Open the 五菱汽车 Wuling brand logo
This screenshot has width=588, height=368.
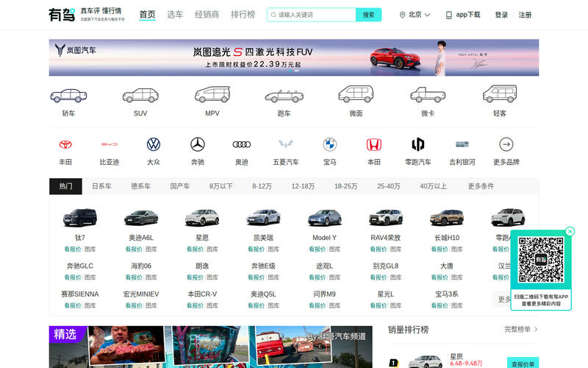click(x=286, y=144)
